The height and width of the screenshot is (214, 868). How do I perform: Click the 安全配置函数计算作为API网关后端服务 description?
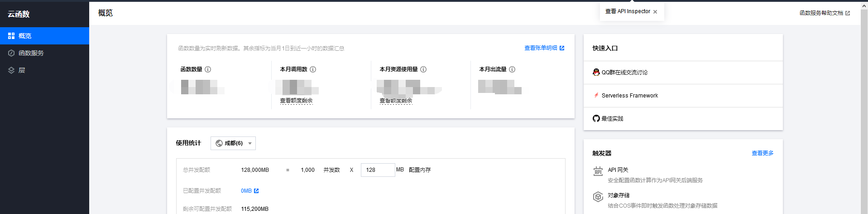(655, 180)
